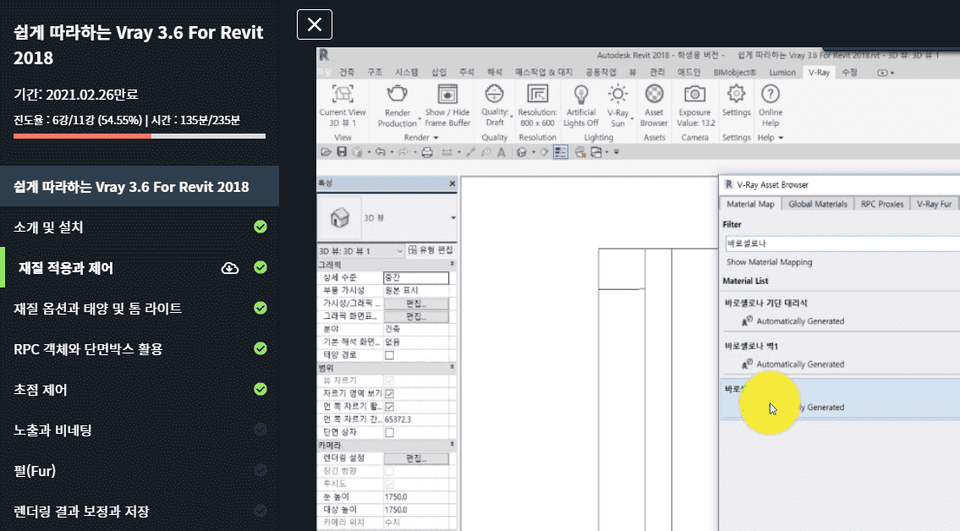Click the green check for 초점 제어
Screen dimensions: 960x531
click(x=260, y=389)
